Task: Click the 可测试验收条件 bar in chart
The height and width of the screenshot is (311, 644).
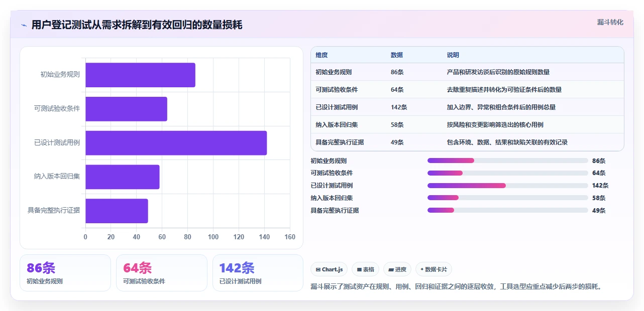Action: (x=126, y=109)
